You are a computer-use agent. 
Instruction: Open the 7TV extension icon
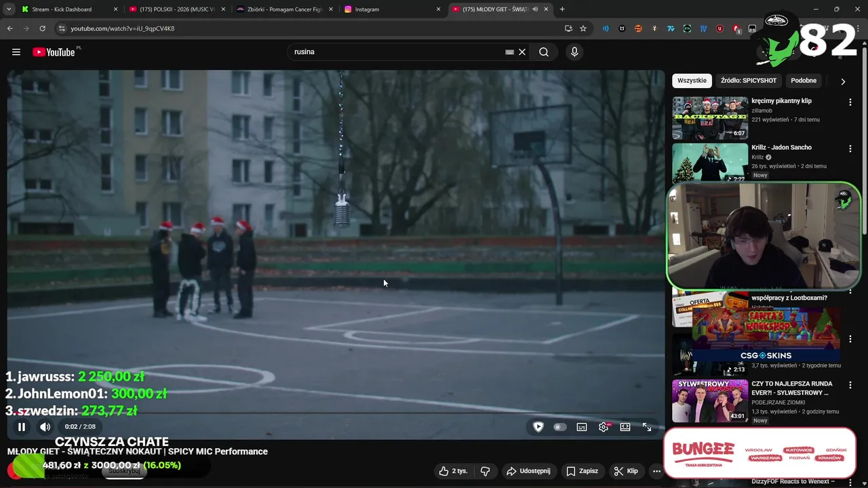tap(671, 28)
